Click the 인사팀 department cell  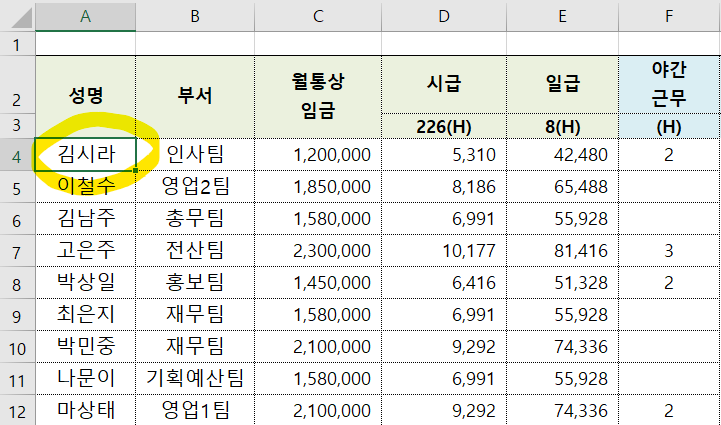point(195,155)
